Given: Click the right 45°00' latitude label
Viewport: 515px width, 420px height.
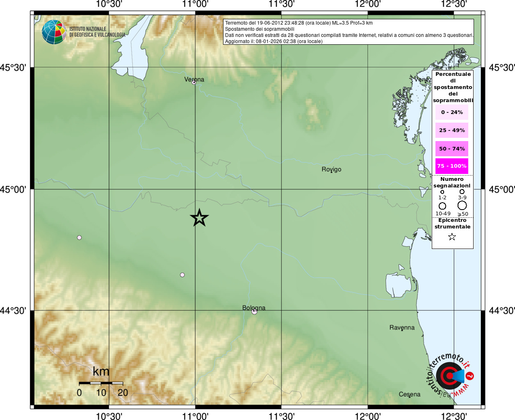Looking at the screenshot, I should (x=502, y=189).
